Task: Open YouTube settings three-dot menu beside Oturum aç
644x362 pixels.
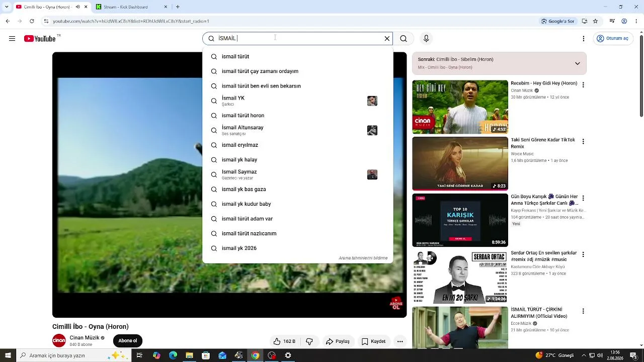Action: (x=584, y=39)
